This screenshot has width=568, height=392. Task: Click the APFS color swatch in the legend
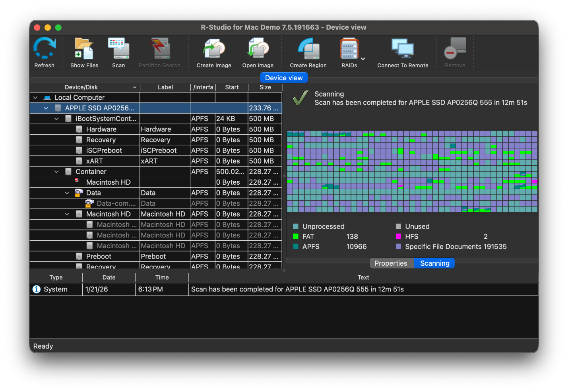[x=295, y=246]
